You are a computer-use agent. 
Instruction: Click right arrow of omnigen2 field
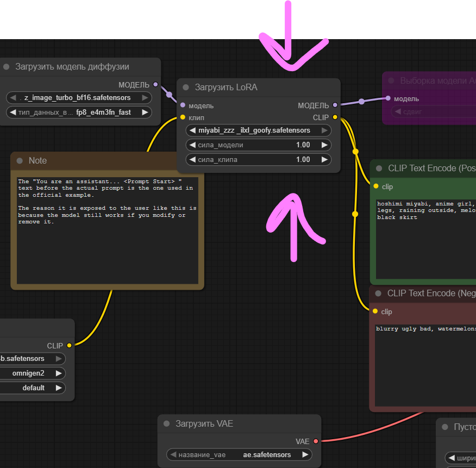click(59, 373)
